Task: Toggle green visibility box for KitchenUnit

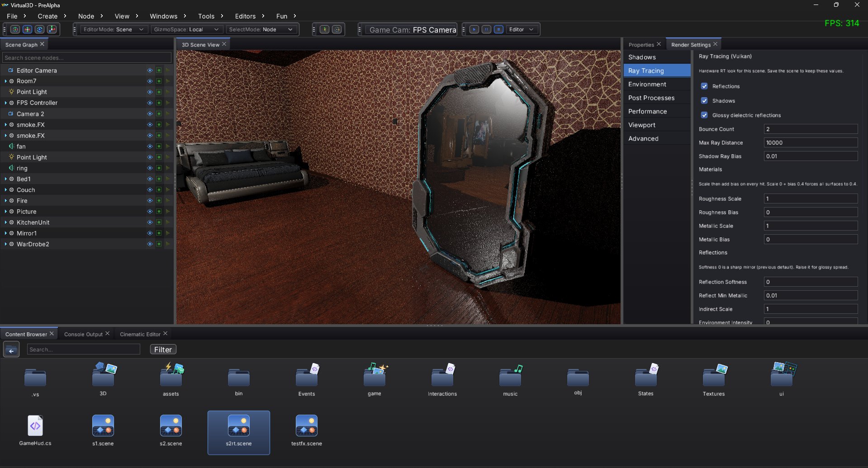Action: click(x=159, y=222)
